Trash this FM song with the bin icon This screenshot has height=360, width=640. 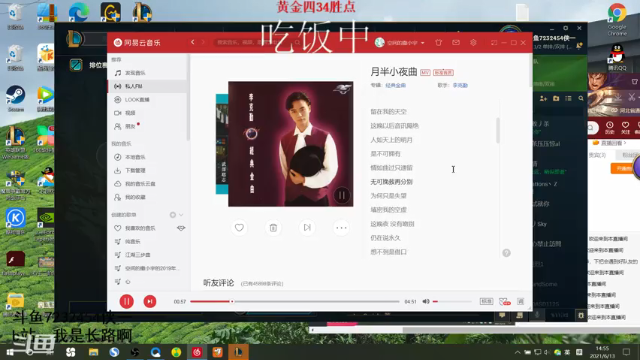[273, 228]
